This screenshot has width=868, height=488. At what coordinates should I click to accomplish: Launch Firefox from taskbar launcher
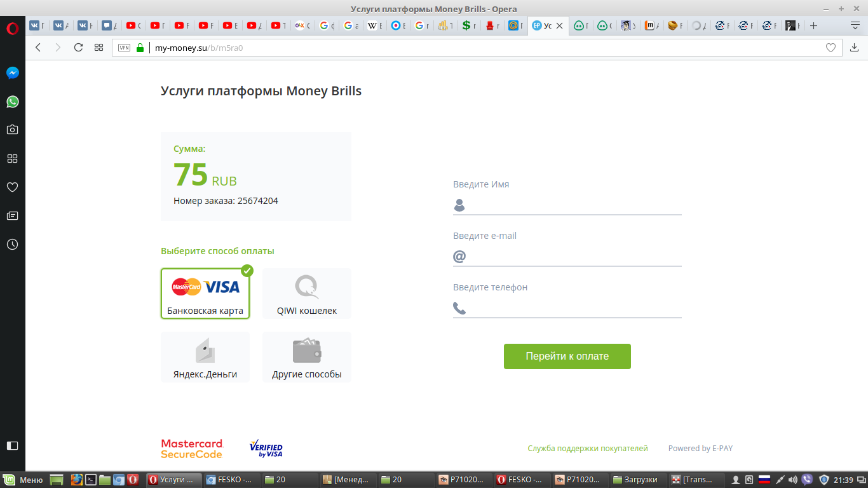tap(76, 480)
